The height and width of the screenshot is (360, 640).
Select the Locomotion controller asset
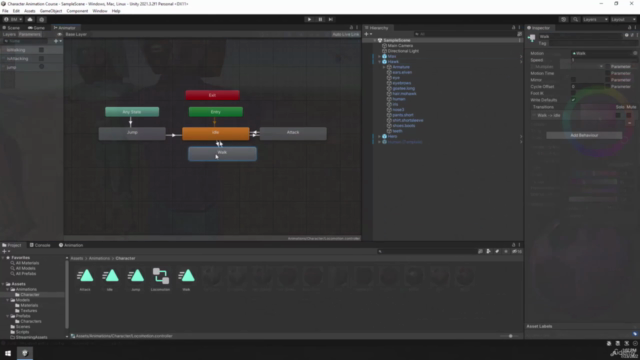(x=160, y=279)
